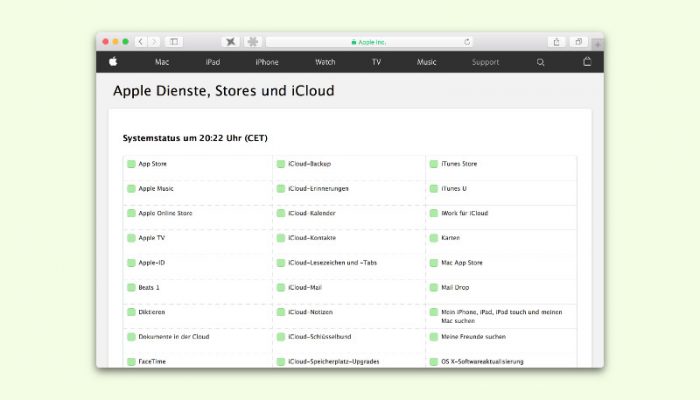Click the green status icon beside iCloud-Mail
Image resolution: width=700 pixels, height=400 pixels.
(281, 288)
